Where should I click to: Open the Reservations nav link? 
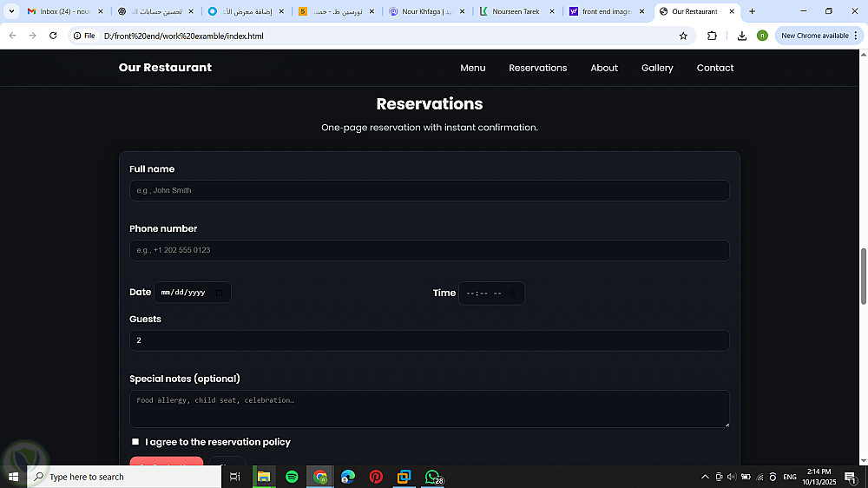click(537, 68)
